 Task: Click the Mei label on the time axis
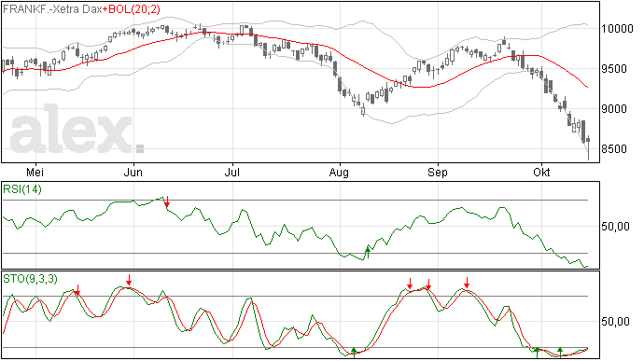(35, 172)
